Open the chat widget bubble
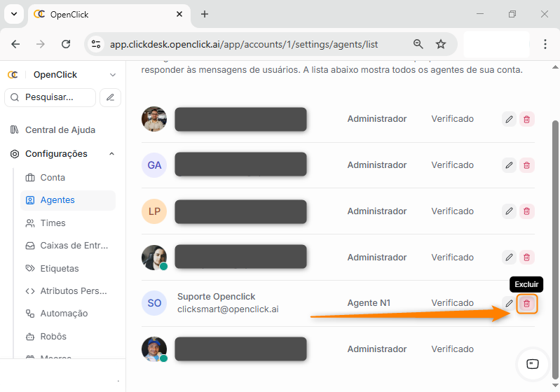Image resolution: width=560 pixels, height=392 pixels. [532, 363]
